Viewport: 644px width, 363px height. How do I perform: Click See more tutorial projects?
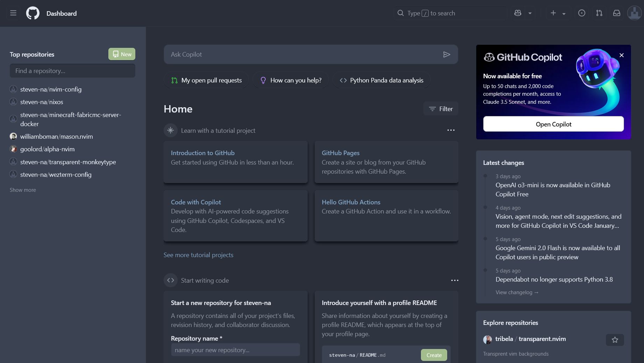pos(198,255)
